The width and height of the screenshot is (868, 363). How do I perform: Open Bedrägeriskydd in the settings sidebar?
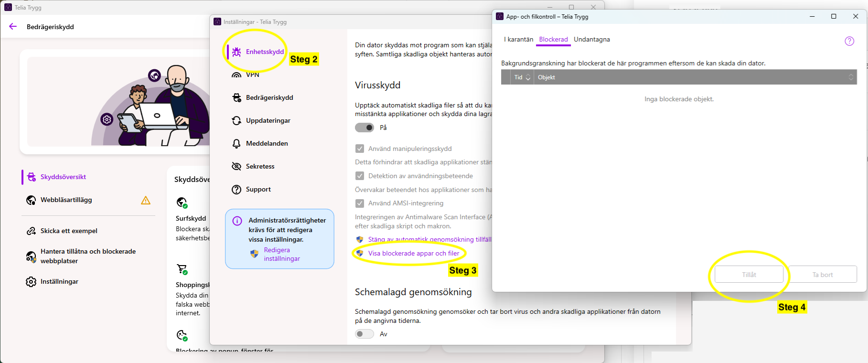(x=269, y=97)
